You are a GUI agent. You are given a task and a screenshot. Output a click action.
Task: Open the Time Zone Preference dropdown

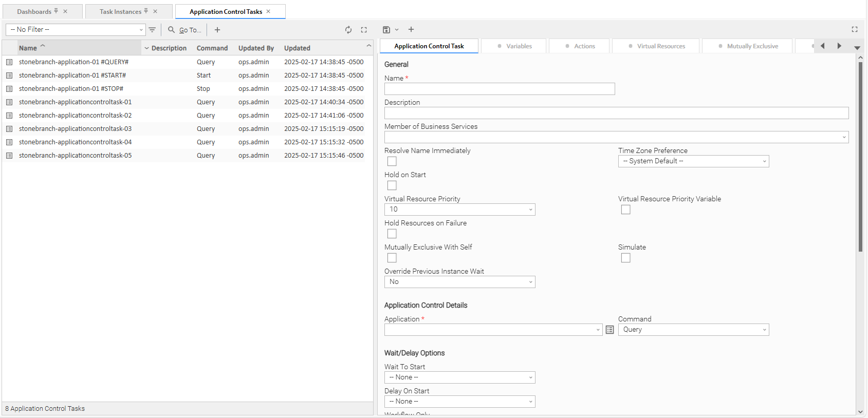click(693, 161)
